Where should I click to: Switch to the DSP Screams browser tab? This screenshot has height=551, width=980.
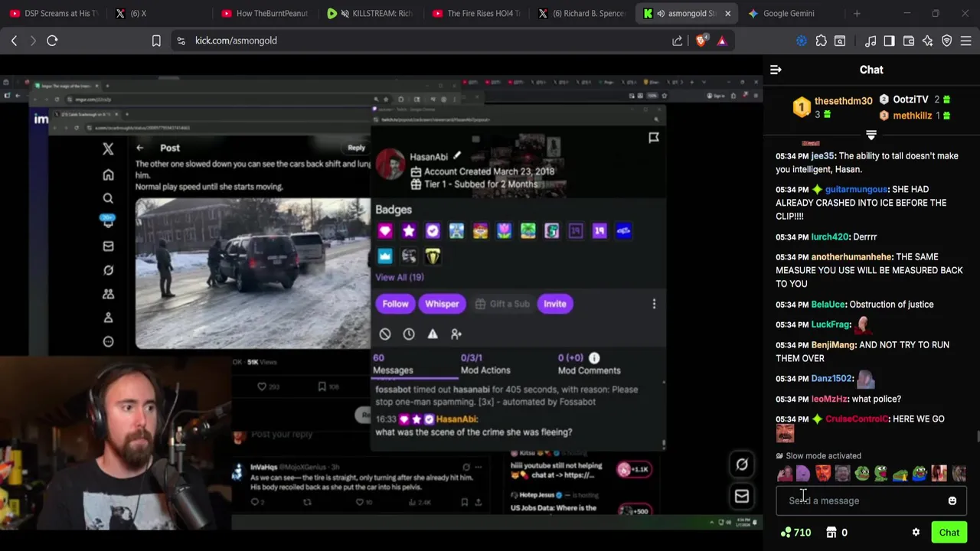53,13
